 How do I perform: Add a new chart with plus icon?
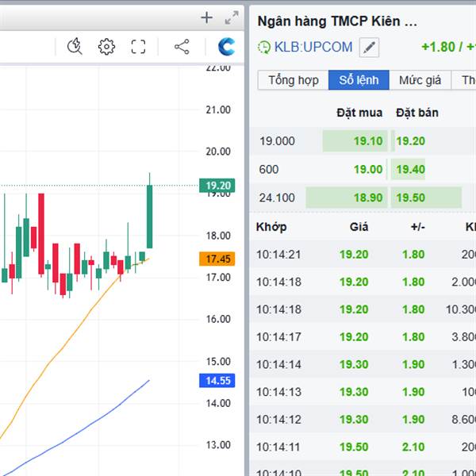point(206,17)
